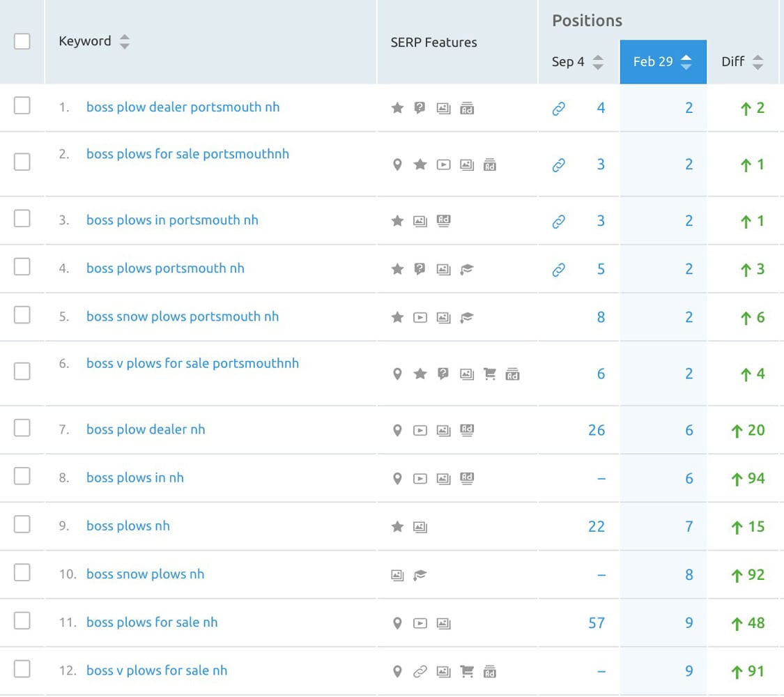784x697 pixels.
Task: Click the shopping cart icon for boss v plows for sale portsmouthnh
Action: (x=489, y=374)
